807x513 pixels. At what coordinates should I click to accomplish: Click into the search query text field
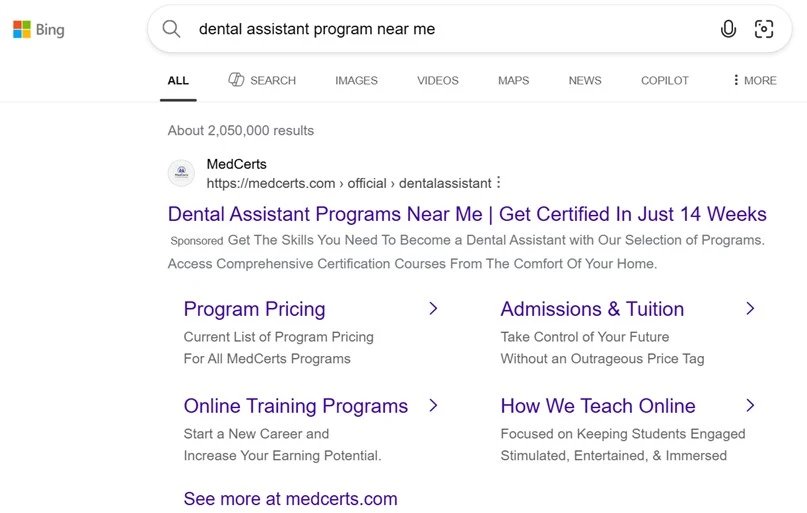(x=440, y=29)
